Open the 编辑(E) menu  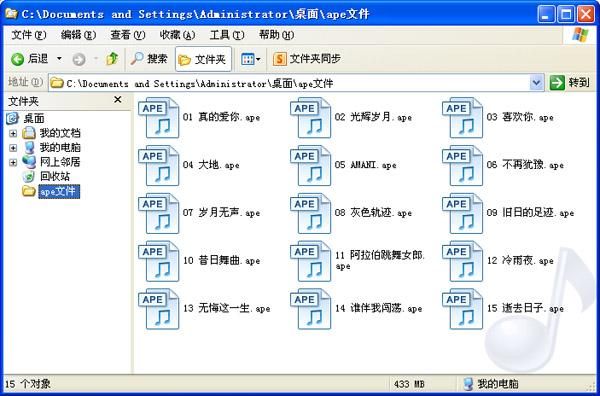point(78,35)
